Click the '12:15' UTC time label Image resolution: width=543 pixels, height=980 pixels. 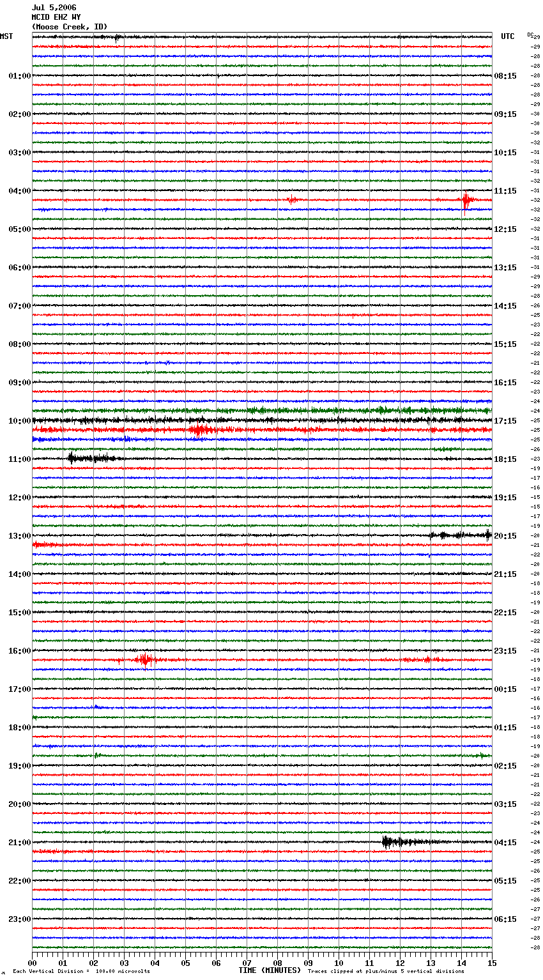505,229
